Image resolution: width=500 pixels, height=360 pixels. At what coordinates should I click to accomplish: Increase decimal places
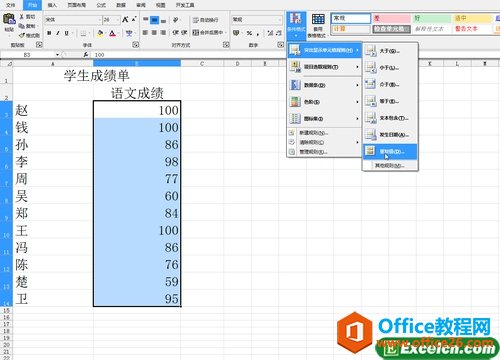click(270, 33)
